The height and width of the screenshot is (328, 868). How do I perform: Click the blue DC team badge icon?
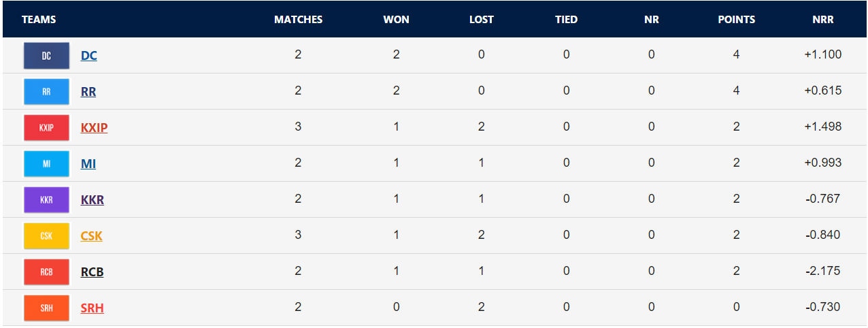[x=46, y=56]
